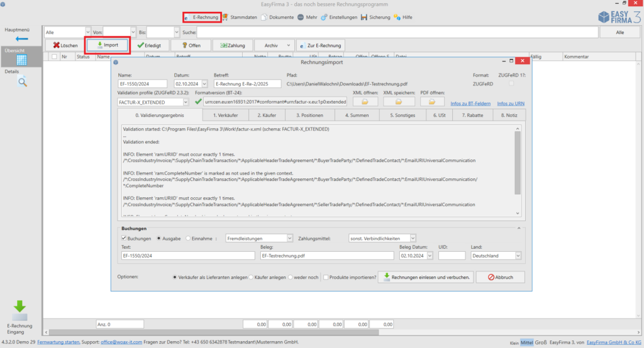Open the E-Rechnung menu

point(202,17)
